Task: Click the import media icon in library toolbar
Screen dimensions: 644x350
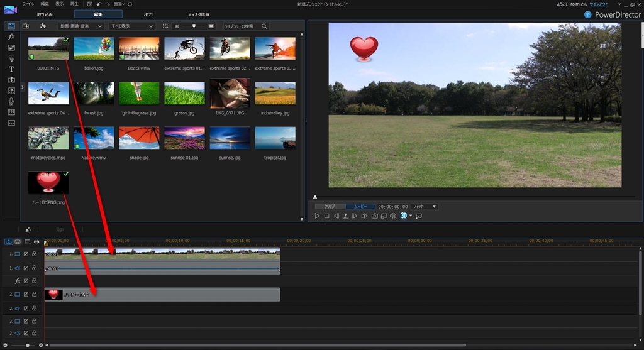Action: [x=25, y=26]
